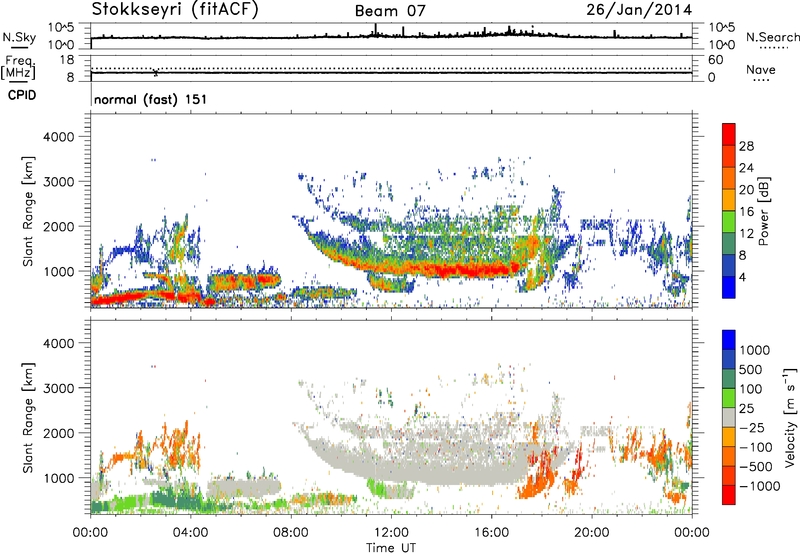This screenshot has width=800, height=554.
Task: Click the 'N.Search' legend label
Action: click(x=772, y=37)
